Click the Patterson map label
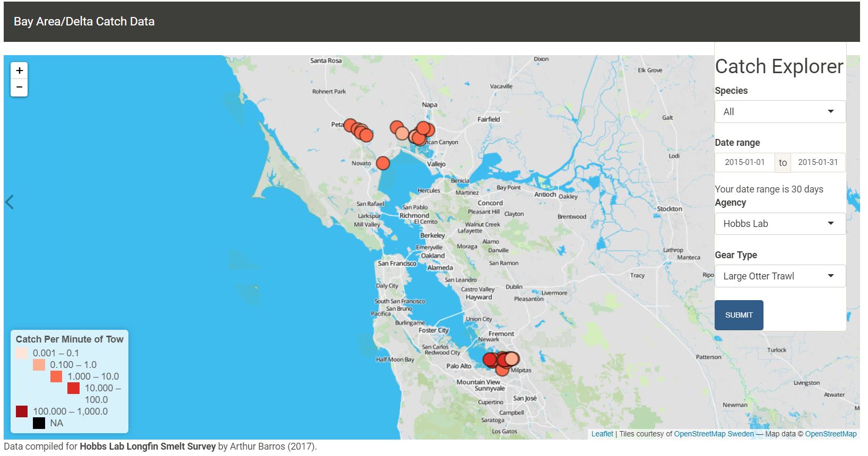868x456 pixels. pyautogui.click(x=709, y=357)
